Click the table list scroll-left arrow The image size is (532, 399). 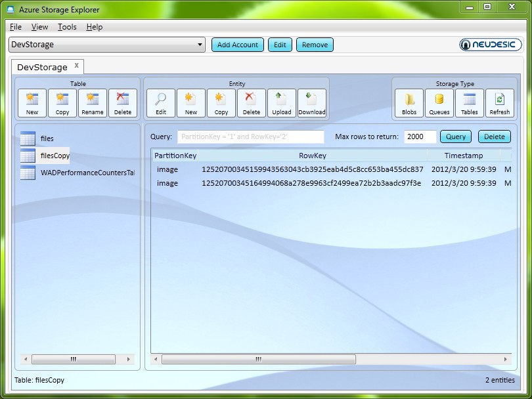pos(26,359)
